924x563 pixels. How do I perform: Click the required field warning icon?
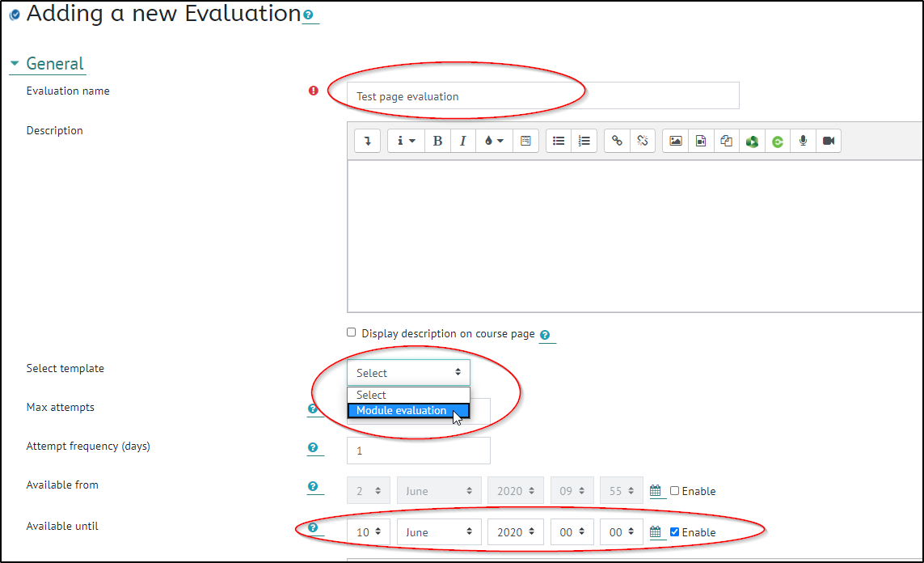pyautogui.click(x=314, y=91)
